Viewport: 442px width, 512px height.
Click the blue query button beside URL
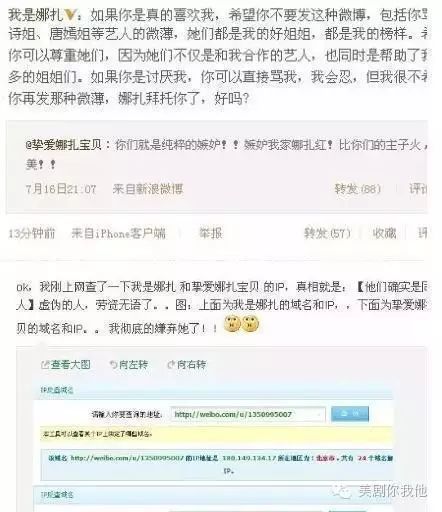click(350, 414)
